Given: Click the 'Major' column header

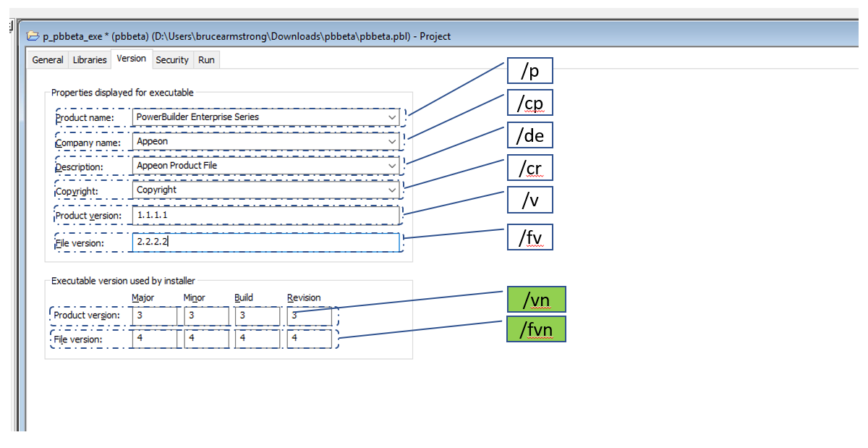Looking at the screenshot, I should point(142,297).
